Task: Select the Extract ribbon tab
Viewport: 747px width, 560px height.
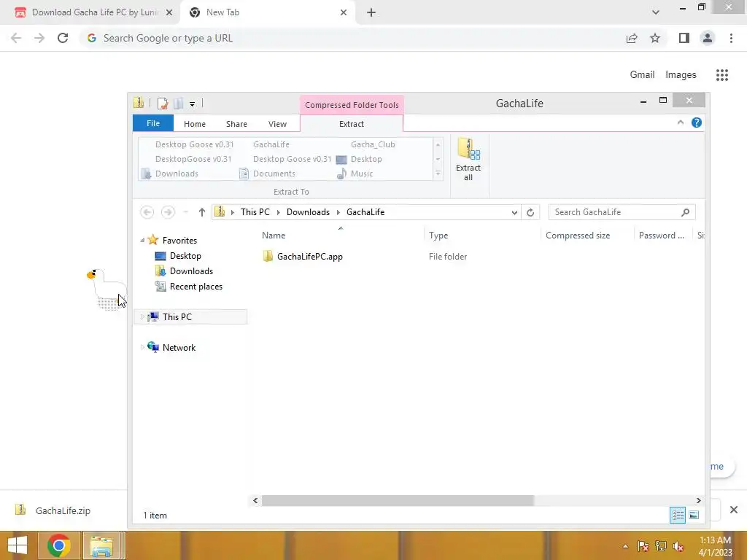Action: coord(352,124)
